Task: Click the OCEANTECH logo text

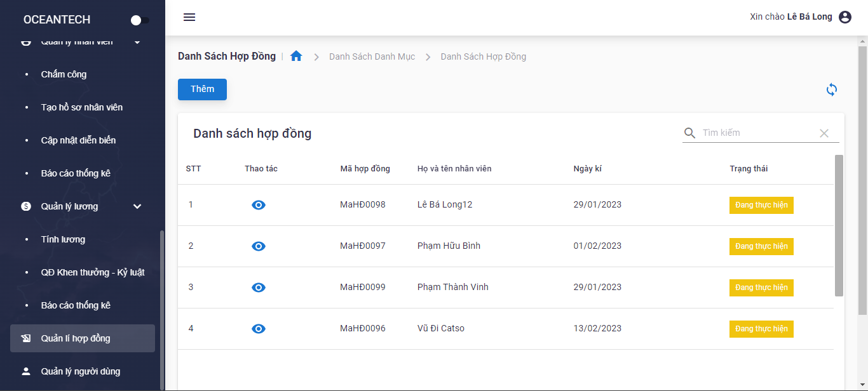Action: (x=57, y=20)
